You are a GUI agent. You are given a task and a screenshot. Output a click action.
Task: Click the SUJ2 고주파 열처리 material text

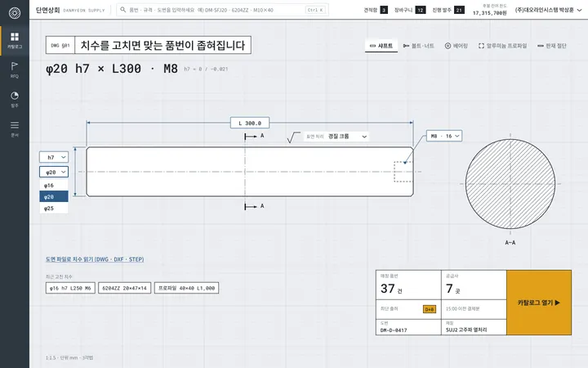coord(466,330)
